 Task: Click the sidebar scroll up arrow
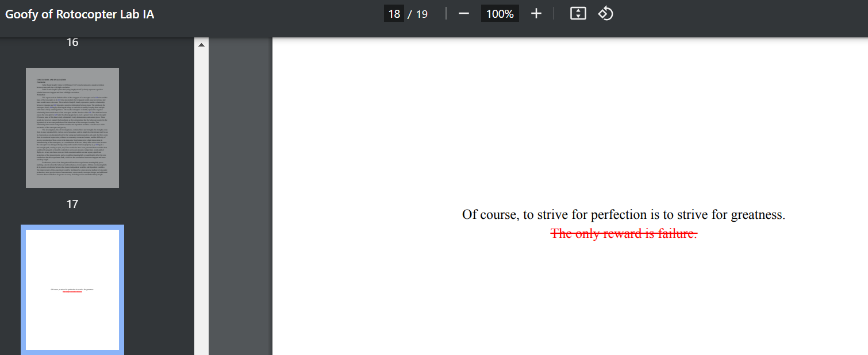(x=201, y=45)
